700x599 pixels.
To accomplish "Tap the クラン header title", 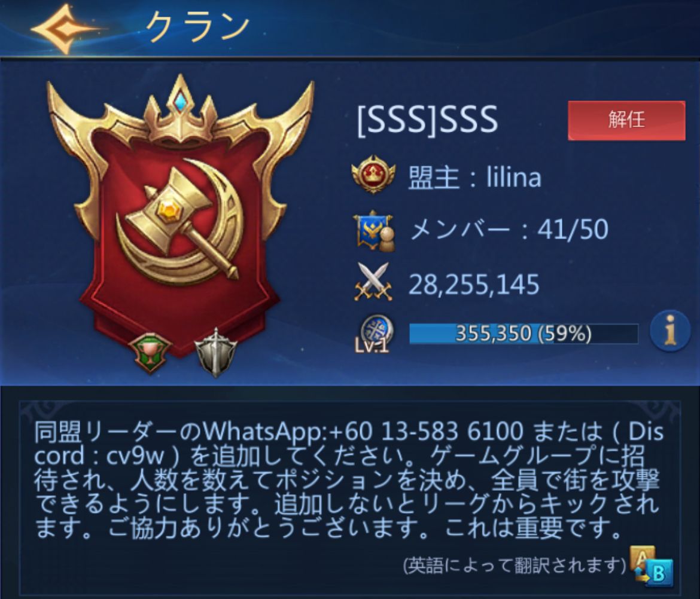I will 197,27.
